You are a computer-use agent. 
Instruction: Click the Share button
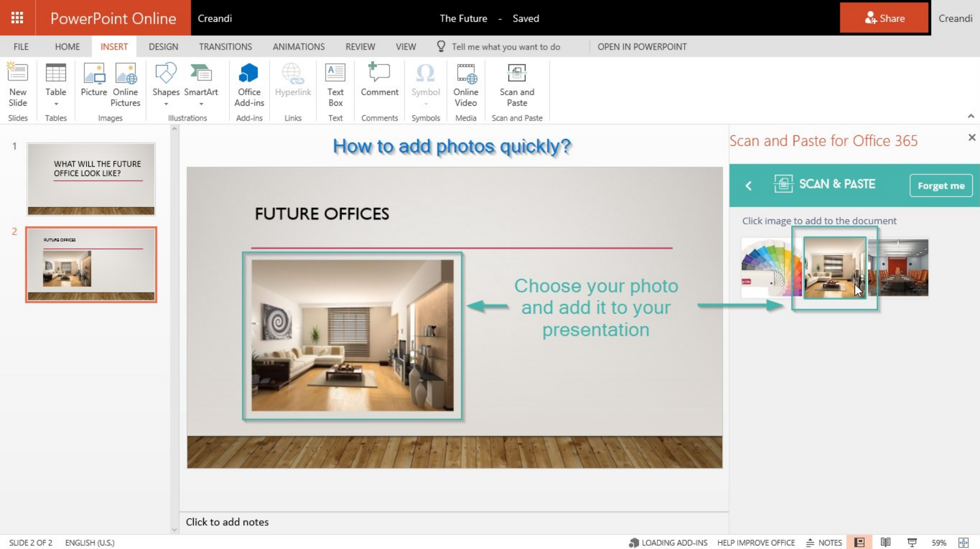click(x=884, y=18)
